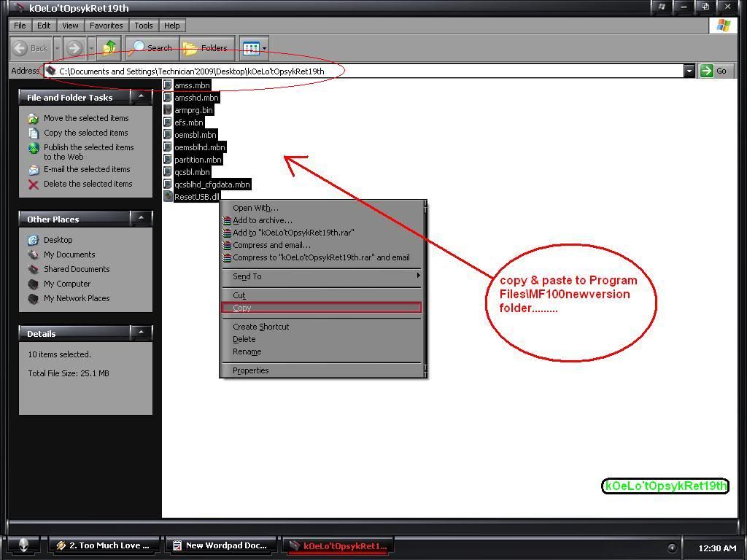This screenshot has width=747, height=560.
Task: Switch to New Wordpad Document taskbar item
Action: pos(220,545)
